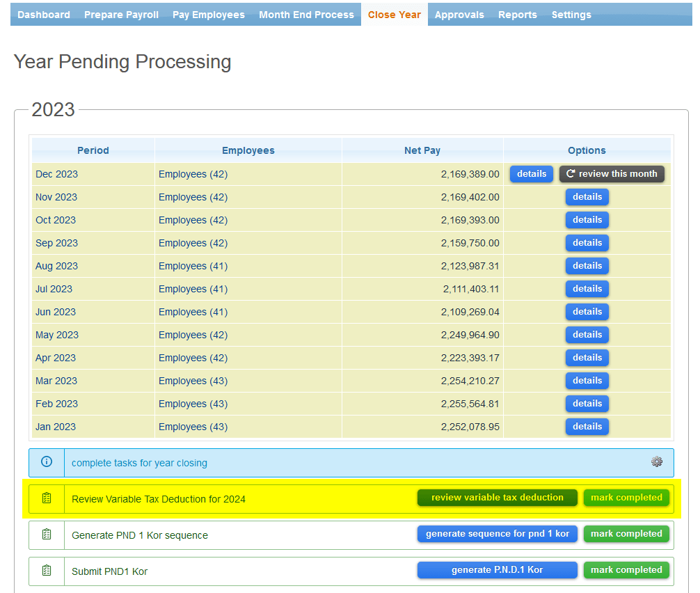The height and width of the screenshot is (593, 700).
Task: Click review this month button
Action: point(612,174)
